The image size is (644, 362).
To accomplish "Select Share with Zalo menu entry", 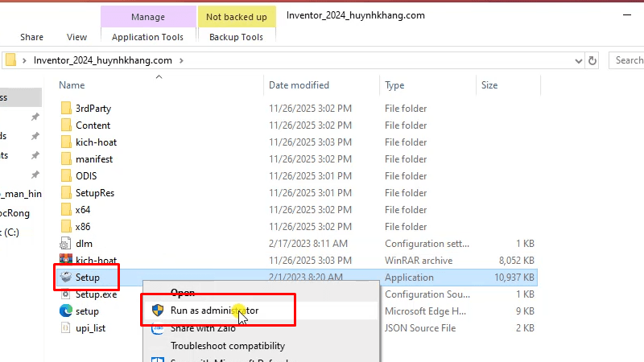I will coord(203,328).
